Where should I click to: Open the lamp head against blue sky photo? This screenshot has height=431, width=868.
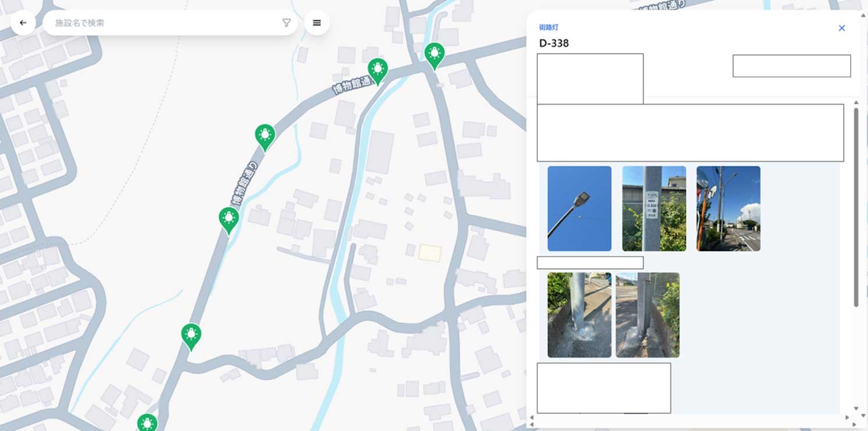coord(579,209)
